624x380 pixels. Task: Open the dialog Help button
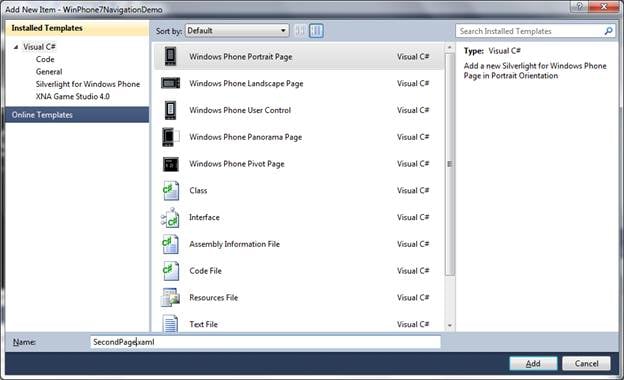coord(580,7)
